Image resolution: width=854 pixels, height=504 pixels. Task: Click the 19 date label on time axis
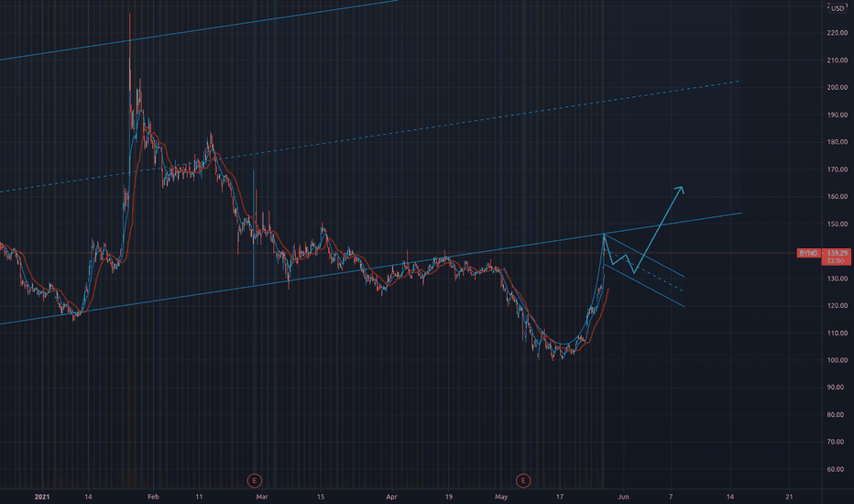pyautogui.click(x=448, y=497)
